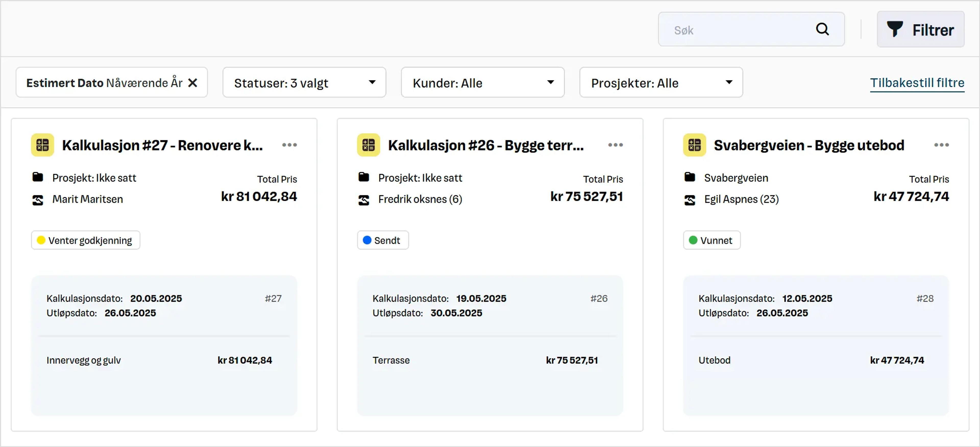Image resolution: width=980 pixels, height=447 pixels.
Task: Open options menu for Kalkulasjon #27
Action: [289, 145]
